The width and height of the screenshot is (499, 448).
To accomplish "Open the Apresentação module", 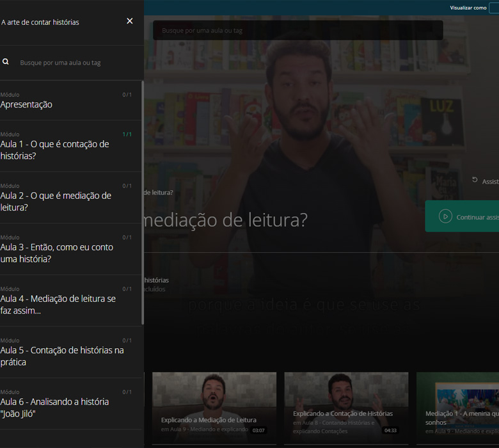I will [27, 104].
